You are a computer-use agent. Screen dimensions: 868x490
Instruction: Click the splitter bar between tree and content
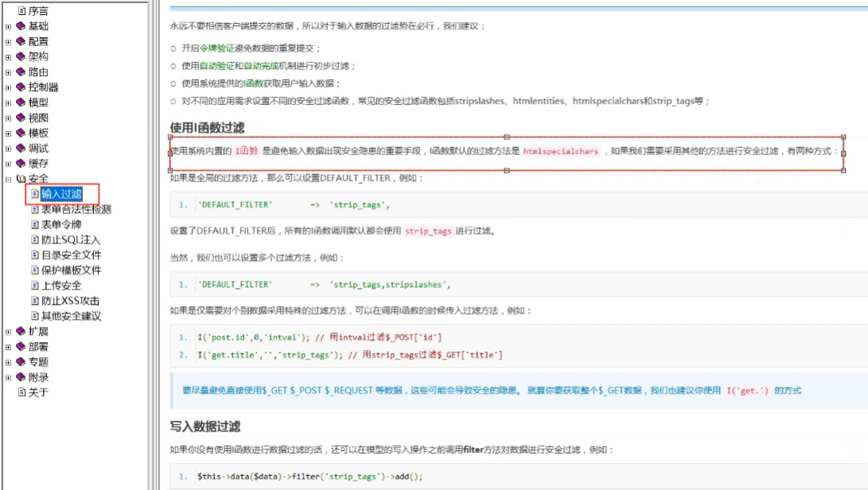tap(154, 245)
